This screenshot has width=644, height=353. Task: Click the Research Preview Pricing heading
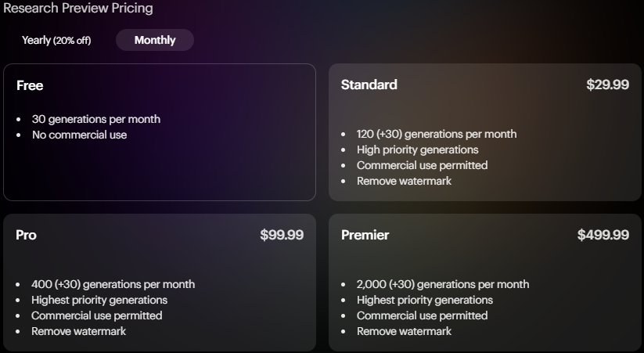77,9
